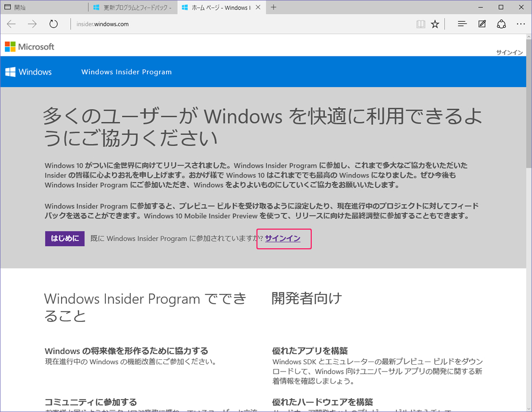Open the More actions ellipsis menu
532x412 pixels.
tap(521, 24)
